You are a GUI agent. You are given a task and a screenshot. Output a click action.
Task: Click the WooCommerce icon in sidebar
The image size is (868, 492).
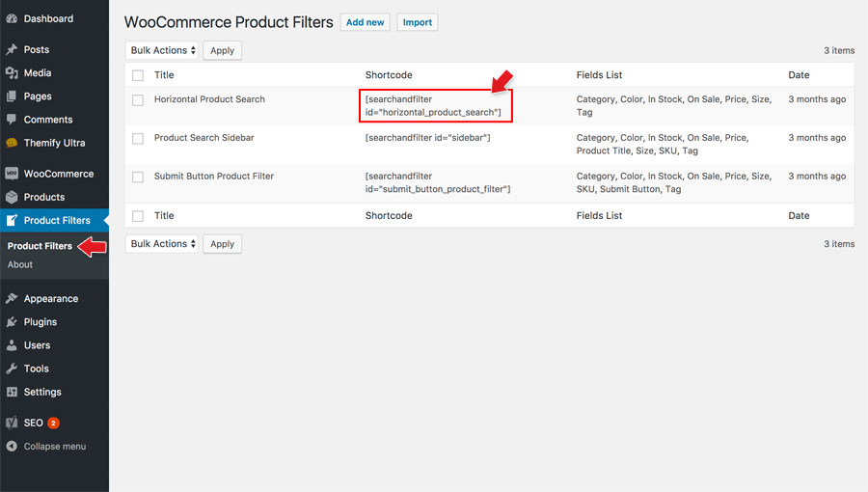[12, 174]
